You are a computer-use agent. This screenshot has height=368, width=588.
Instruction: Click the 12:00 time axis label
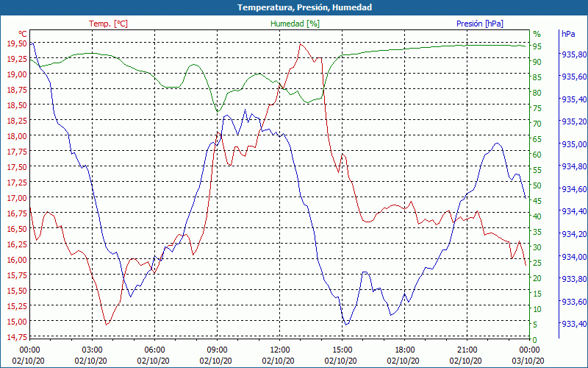(x=279, y=350)
